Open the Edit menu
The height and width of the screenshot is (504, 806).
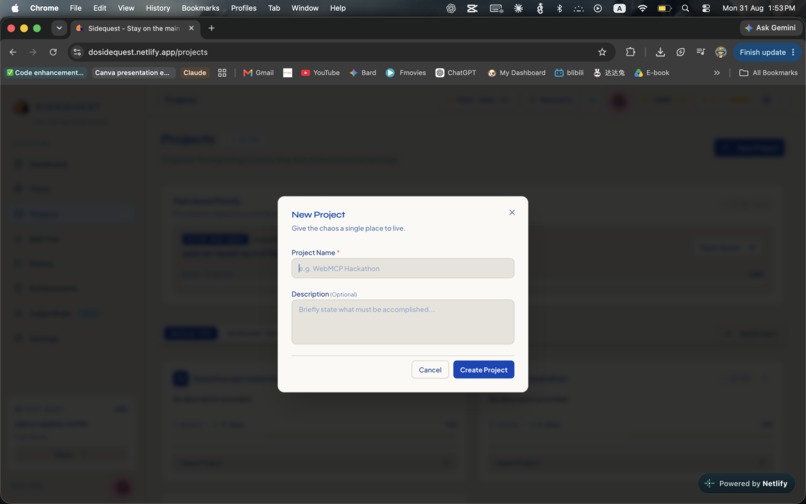tap(100, 8)
